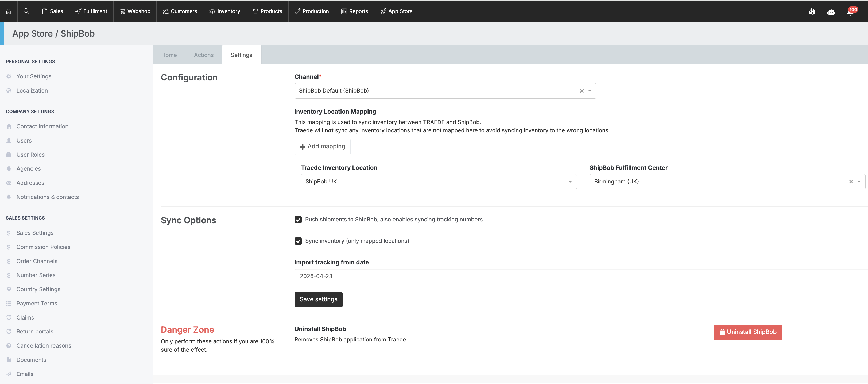Open Localization settings link
868x384 pixels.
pos(32,91)
